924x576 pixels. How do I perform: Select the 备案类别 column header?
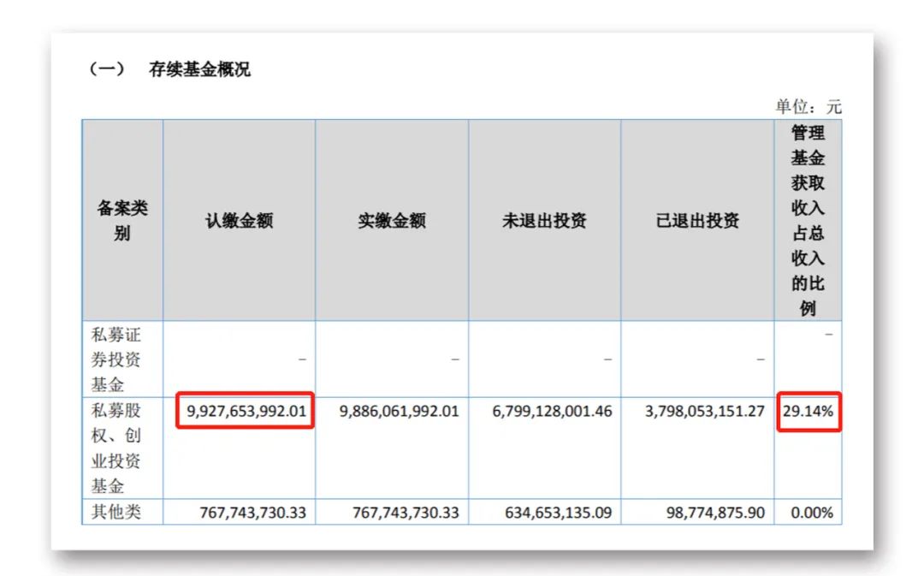tap(122, 221)
